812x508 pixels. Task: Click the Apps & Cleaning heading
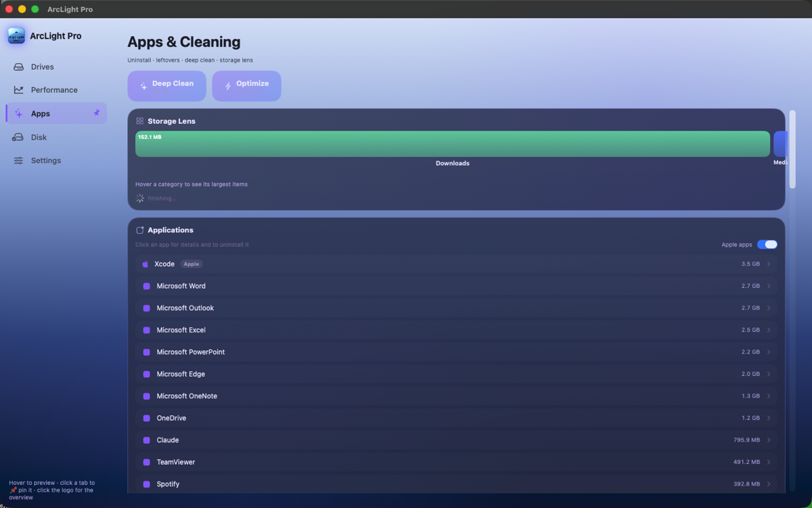[x=184, y=42]
